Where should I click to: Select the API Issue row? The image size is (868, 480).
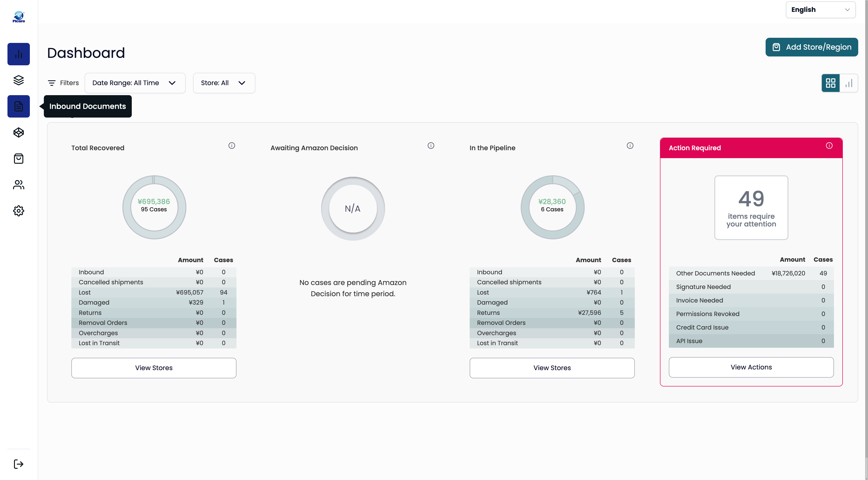(x=751, y=341)
